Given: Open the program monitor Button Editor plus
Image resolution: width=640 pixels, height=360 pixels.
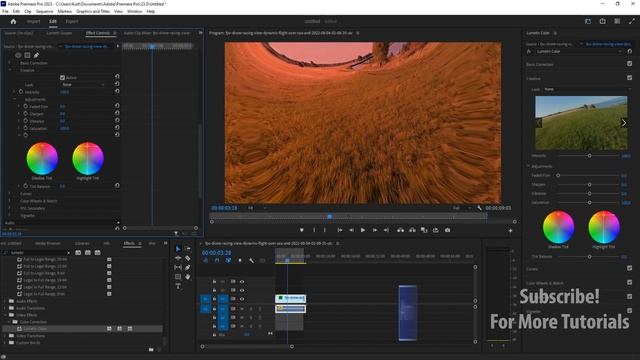Looking at the screenshot, I should tap(510, 231).
